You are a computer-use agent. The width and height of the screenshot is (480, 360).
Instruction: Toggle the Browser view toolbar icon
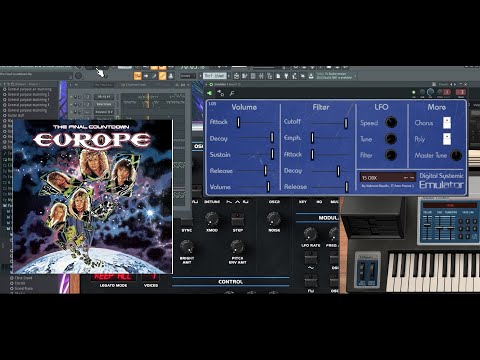click(270, 76)
